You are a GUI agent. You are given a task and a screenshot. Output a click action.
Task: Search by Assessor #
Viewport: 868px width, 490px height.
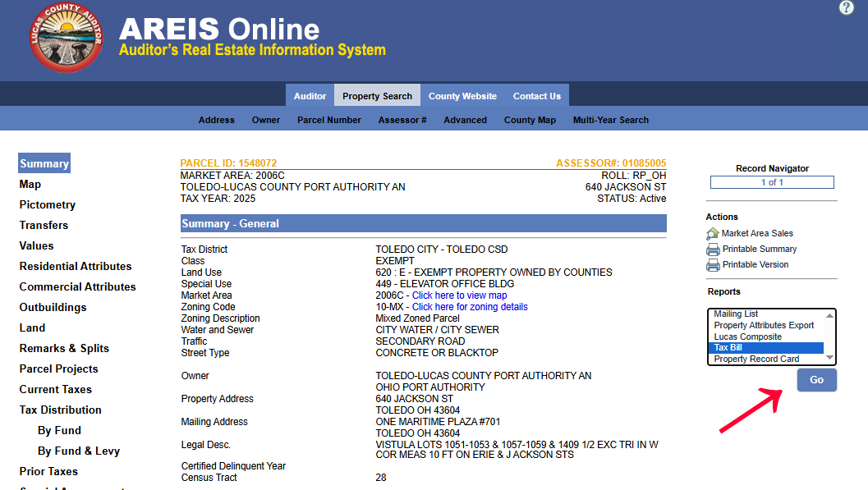coord(402,120)
